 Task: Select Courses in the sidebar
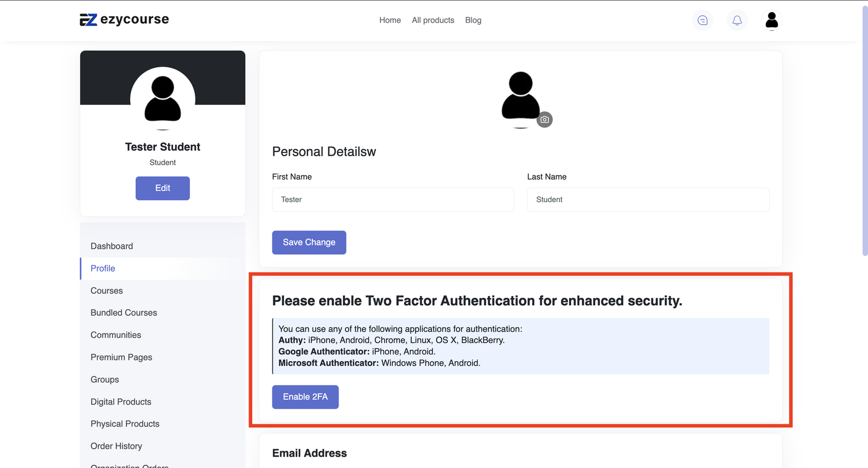point(107,291)
